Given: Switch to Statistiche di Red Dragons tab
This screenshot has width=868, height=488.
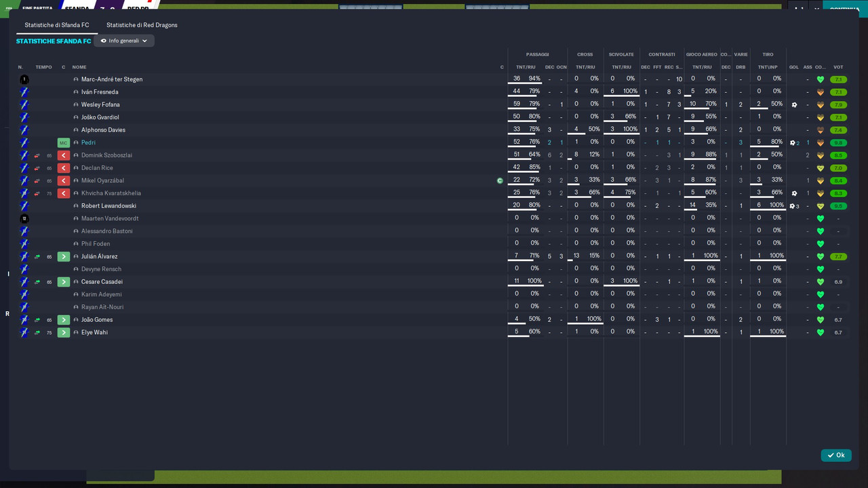Looking at the screenshot, I should 142,25.
